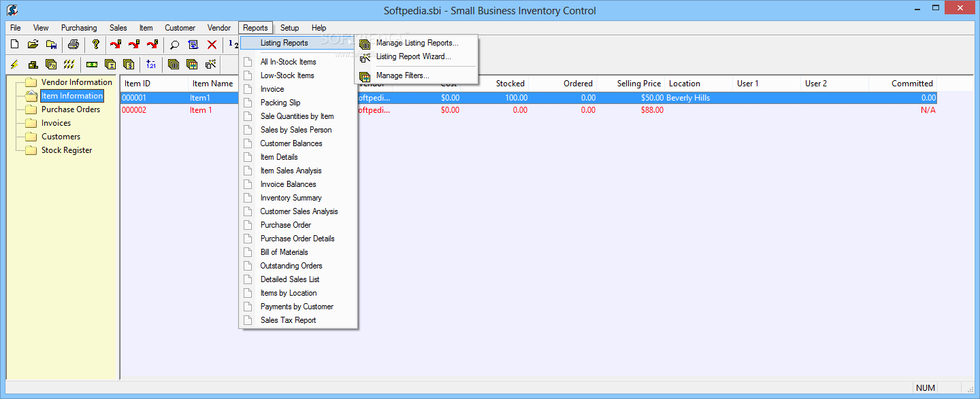This screenshot has height=399, width=980.
Task: Click the Print toolbar icon
Action: click(73, 45)
